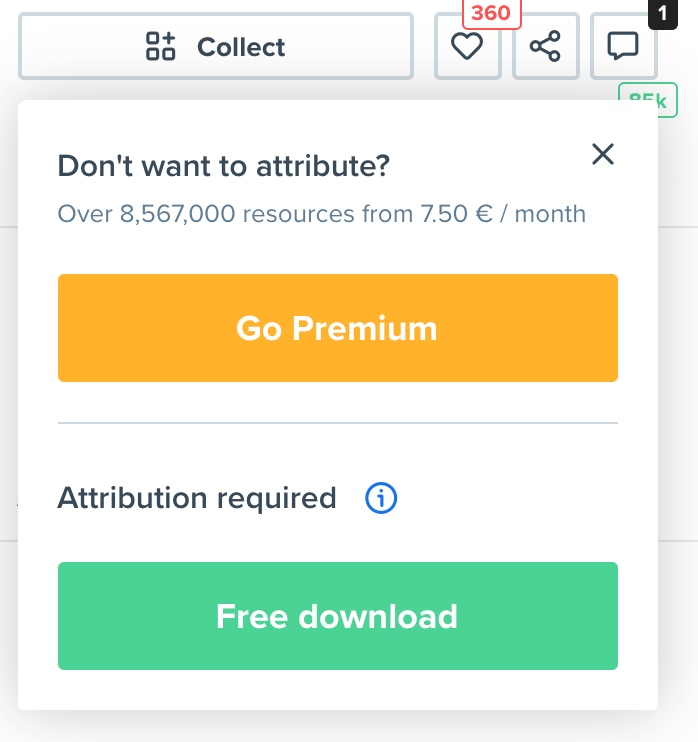The image size is (698, 742).
Task: Show attribution info via info icon
Action: pyautogui.click(x=381, y=497)
